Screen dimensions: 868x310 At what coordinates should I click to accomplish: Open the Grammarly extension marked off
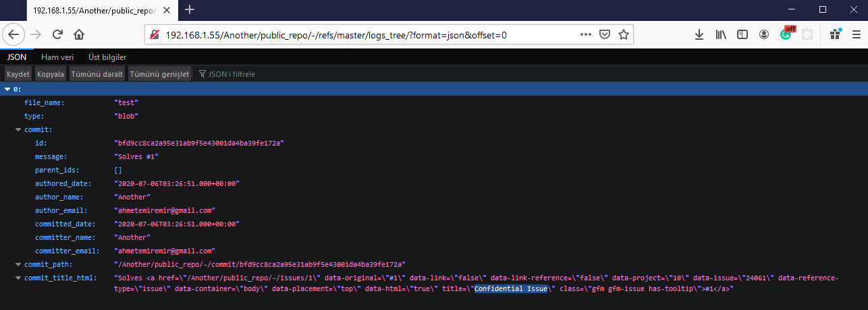pos(786,34)
